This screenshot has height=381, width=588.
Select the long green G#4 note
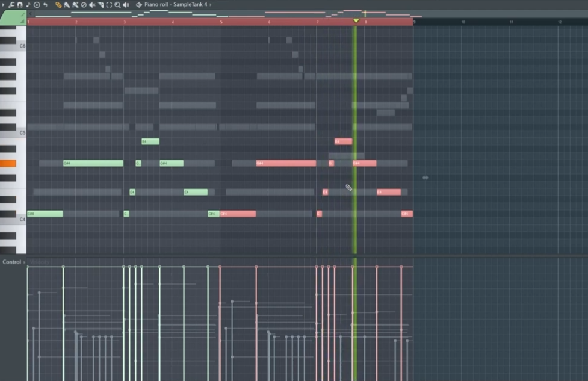pos(93,163)
